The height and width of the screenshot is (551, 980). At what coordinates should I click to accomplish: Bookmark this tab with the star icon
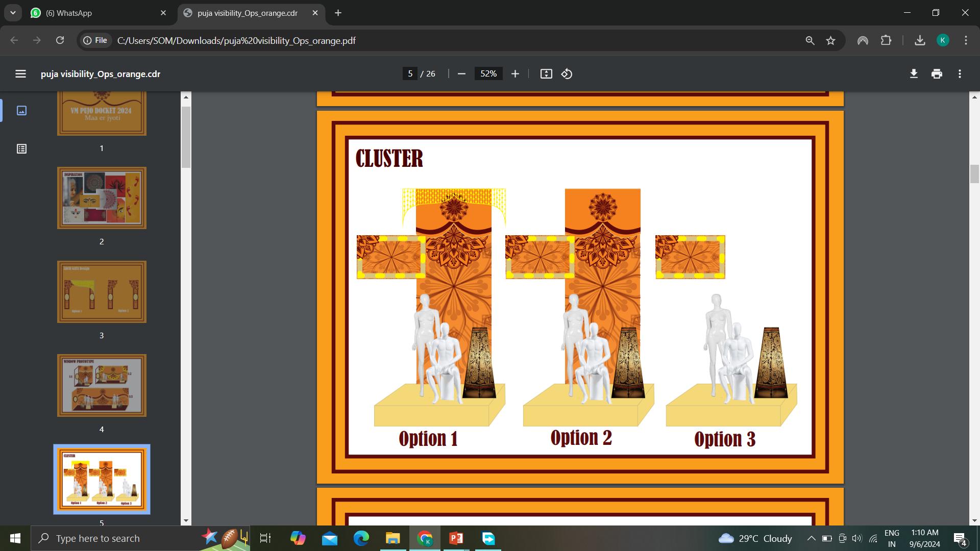click(x=830, y=40)
